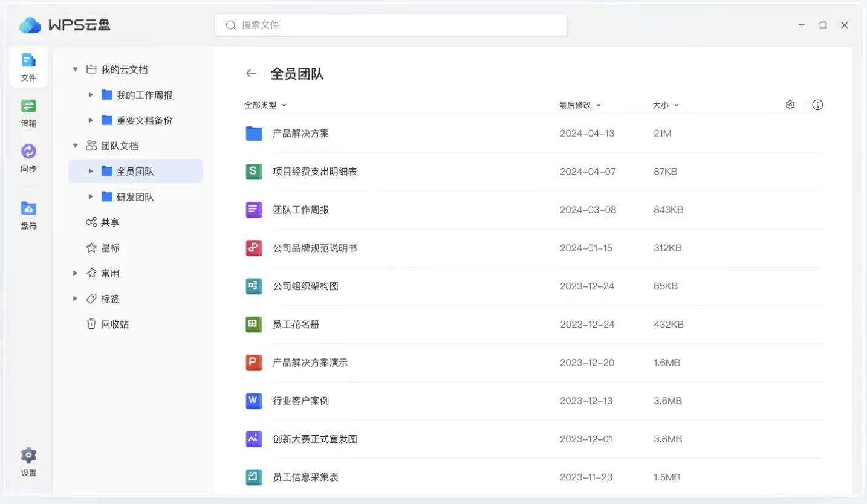Click the back arrow beside 全员团队

coord(251,74)
